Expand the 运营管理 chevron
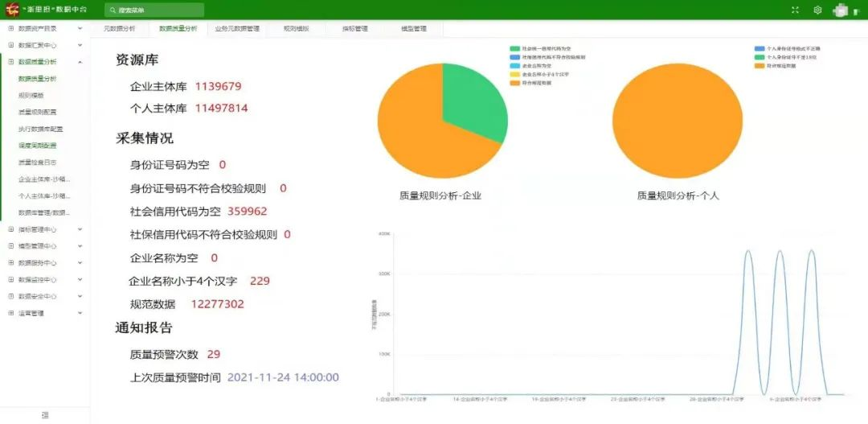 (x=80, y=313)
